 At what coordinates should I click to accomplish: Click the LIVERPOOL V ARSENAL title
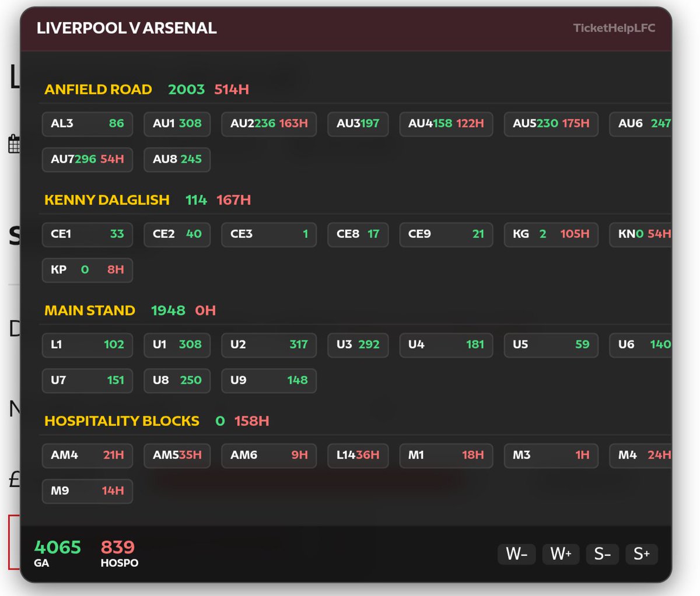127,28
